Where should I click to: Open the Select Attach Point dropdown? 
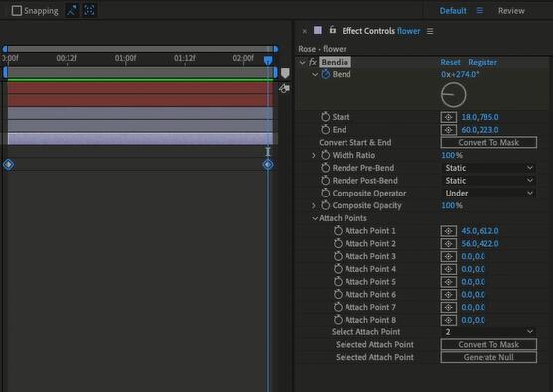488,332
